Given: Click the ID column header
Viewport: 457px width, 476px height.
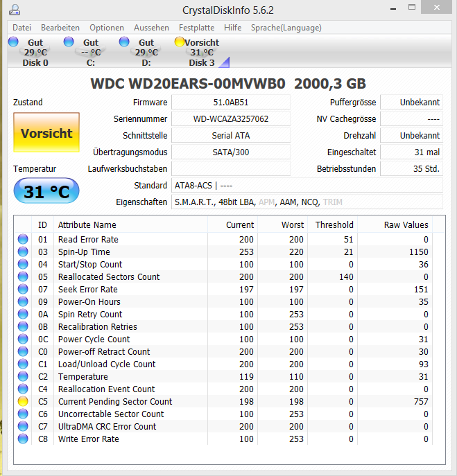Looking at the screenshot, I should [x=42, y=224].
